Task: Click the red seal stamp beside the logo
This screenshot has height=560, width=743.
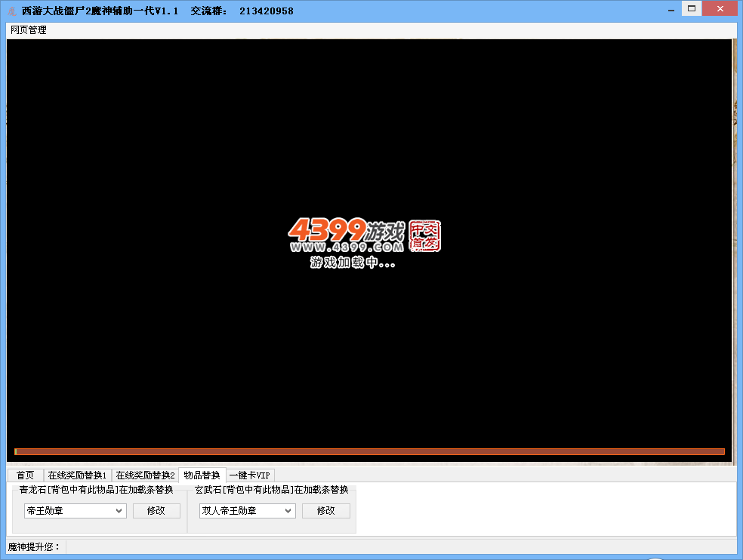Action: click(x=424, y=236)
